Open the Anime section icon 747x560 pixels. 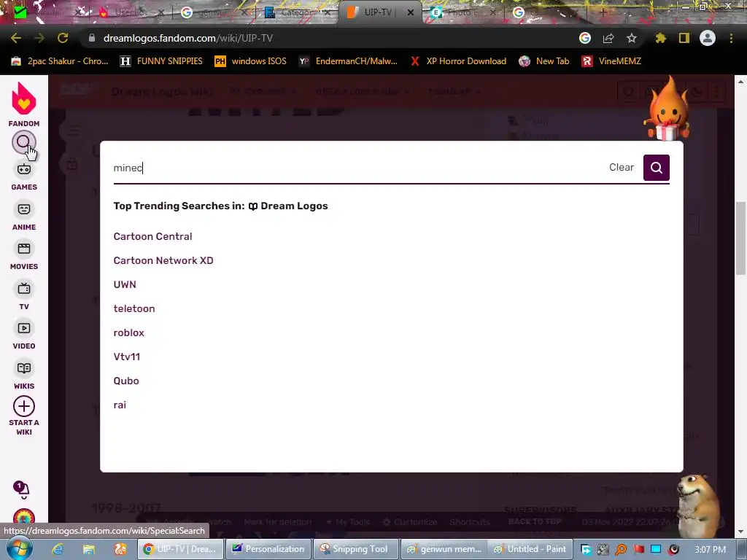24,209
